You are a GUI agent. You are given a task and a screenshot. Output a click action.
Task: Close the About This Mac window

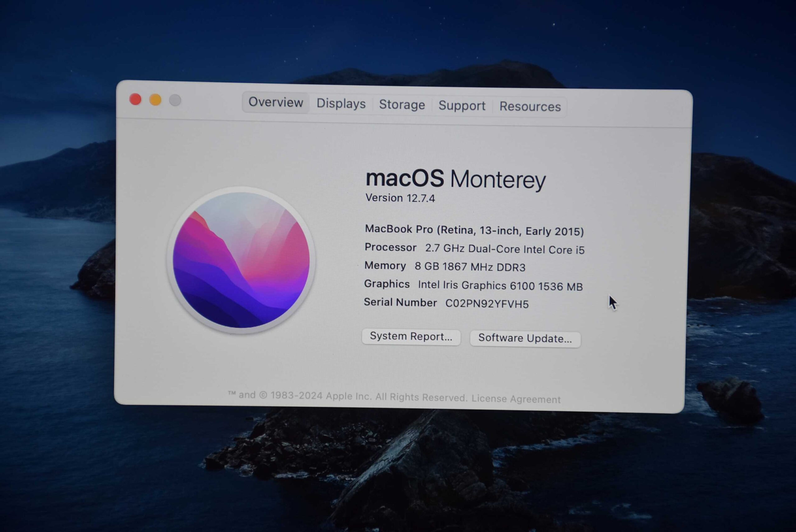click(x=135, y=99)
